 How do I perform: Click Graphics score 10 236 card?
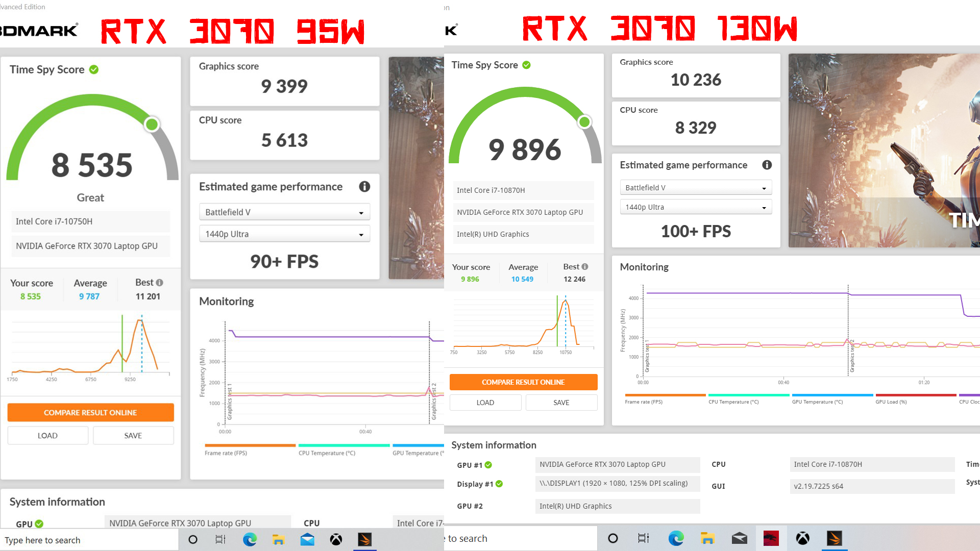[696, 75]
